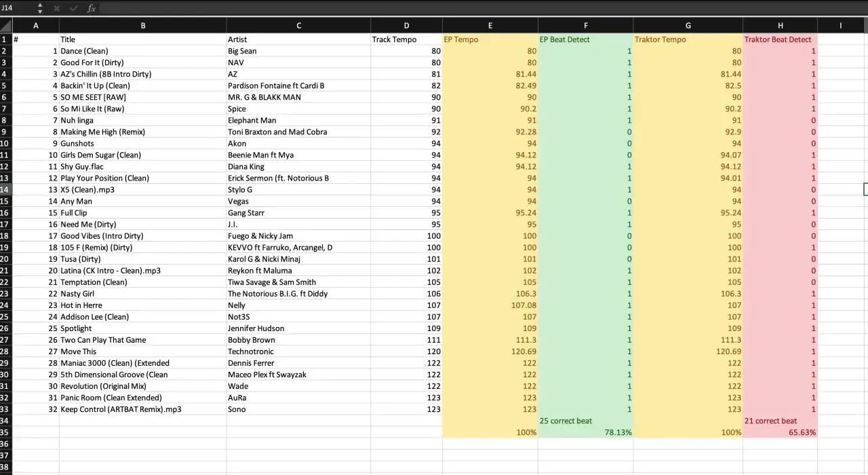Select the cell 'Nasty Girl'
This screenshot has height=475, width=868.
143,293
